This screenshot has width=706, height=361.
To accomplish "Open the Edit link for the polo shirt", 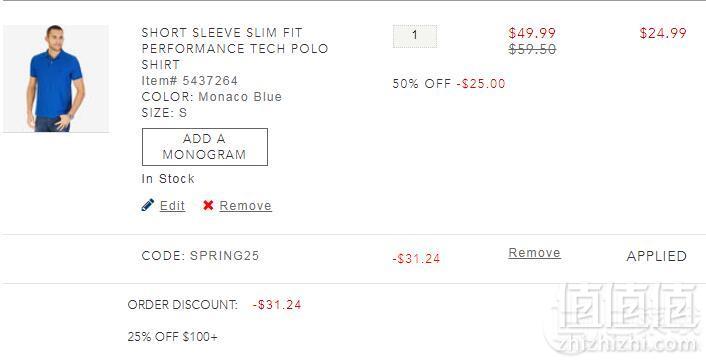I will pos(172,206).
